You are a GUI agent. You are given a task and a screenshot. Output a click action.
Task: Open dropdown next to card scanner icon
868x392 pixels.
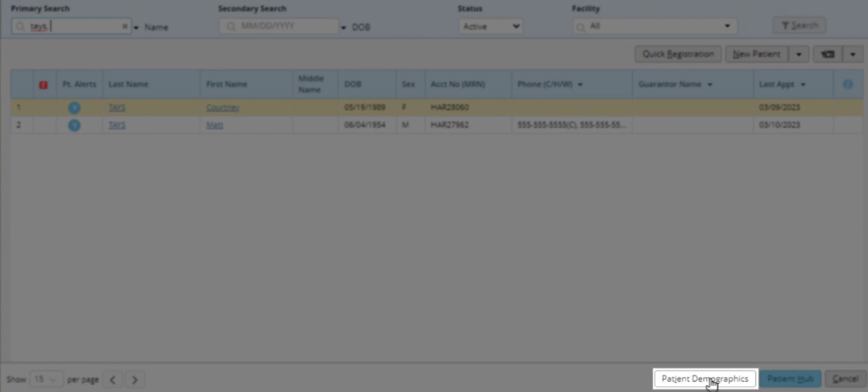[x=854, y=54]
